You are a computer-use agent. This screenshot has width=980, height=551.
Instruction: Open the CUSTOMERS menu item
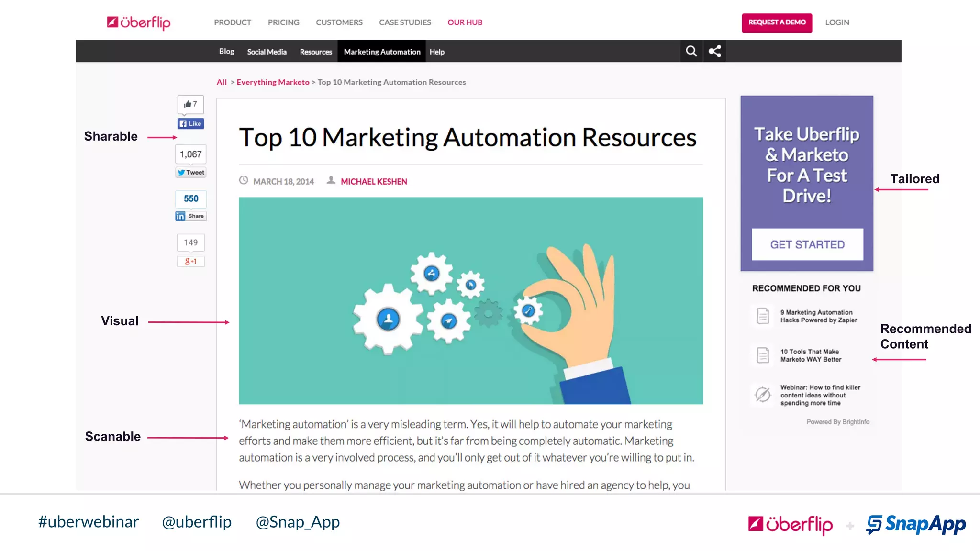coord(339,22)
